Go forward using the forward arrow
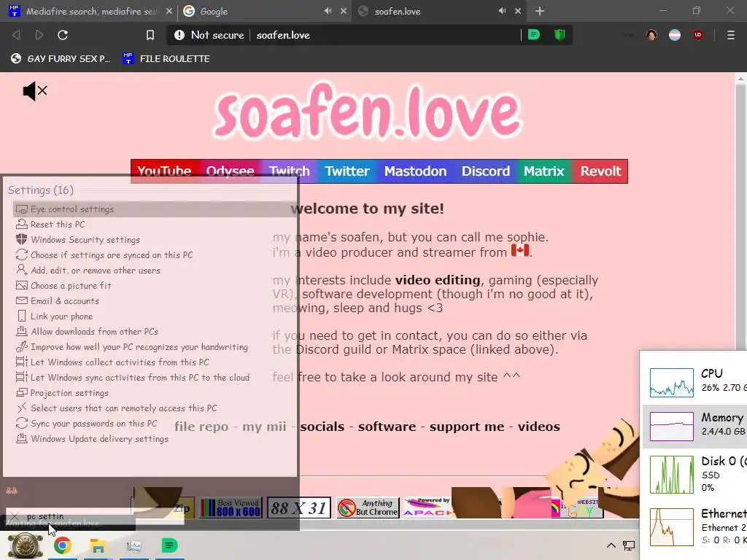The width and height of the screenshot is (747, 560). point(39,35)
